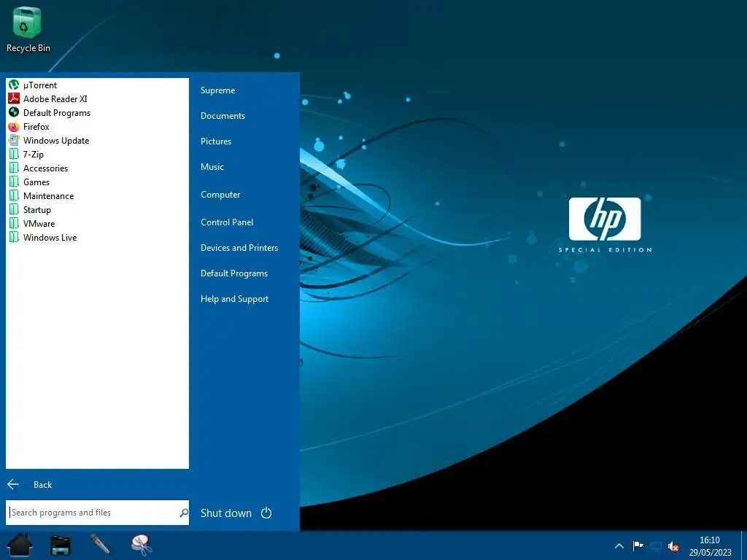Open Documents from Start menu
The image size is (747, 560).
coord(223,116)
